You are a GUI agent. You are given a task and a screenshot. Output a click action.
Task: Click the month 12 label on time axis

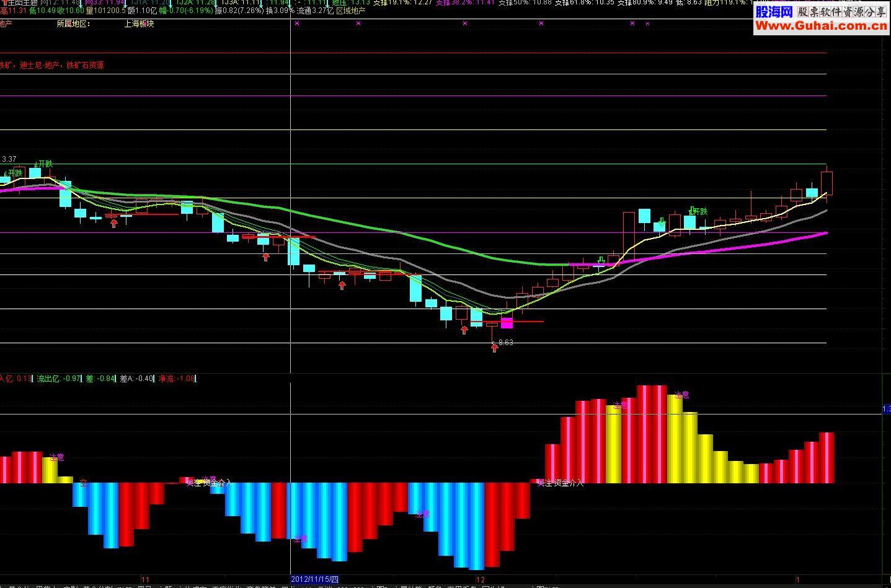tap(480, 579)
